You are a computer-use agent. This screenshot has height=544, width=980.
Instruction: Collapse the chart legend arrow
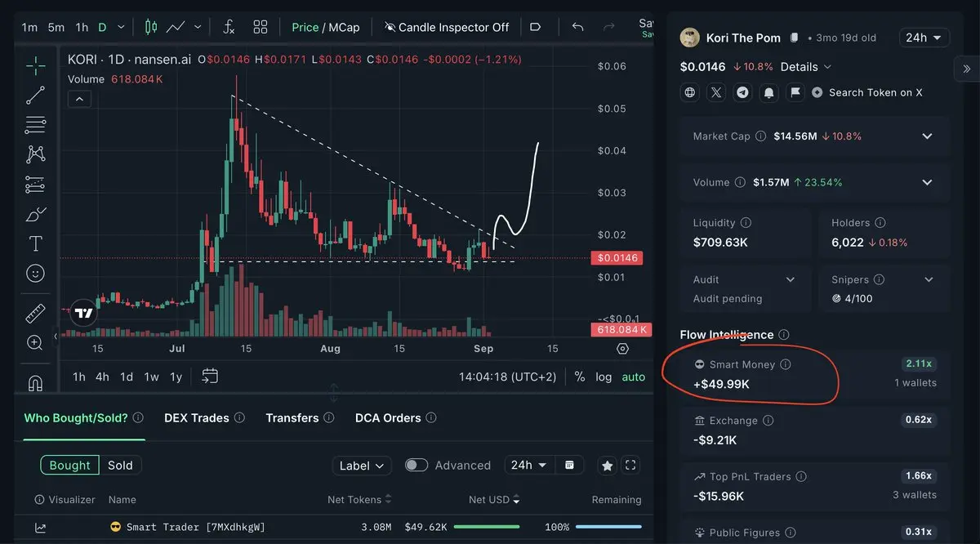[78, 99]
